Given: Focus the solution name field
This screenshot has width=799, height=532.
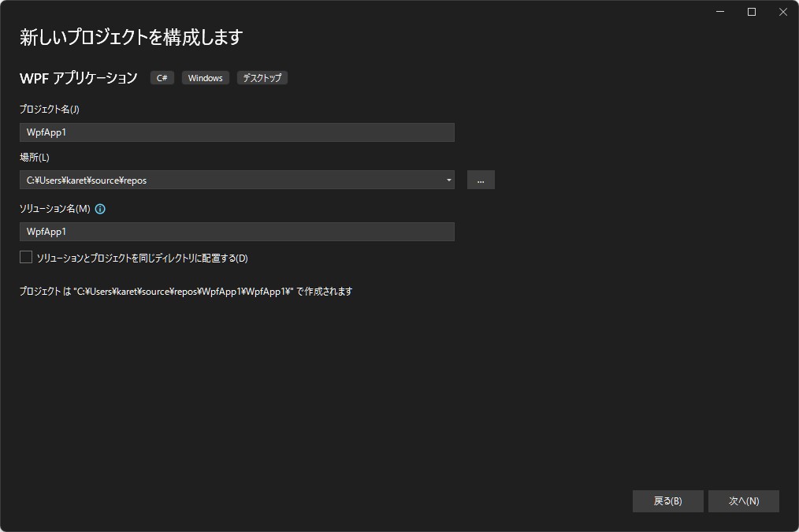Looking at the screenshot, I should 237,232.
